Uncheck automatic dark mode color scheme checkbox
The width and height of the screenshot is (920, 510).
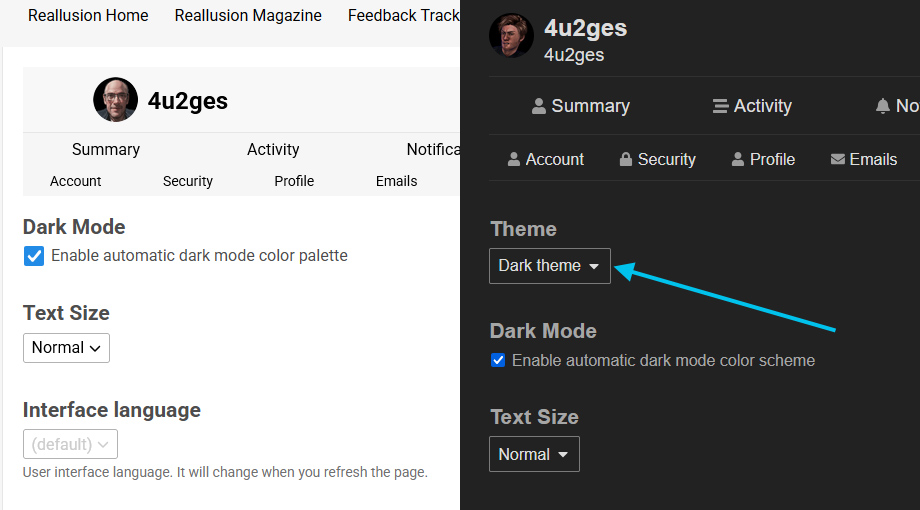pyautogui.click(x=498, y=360)
